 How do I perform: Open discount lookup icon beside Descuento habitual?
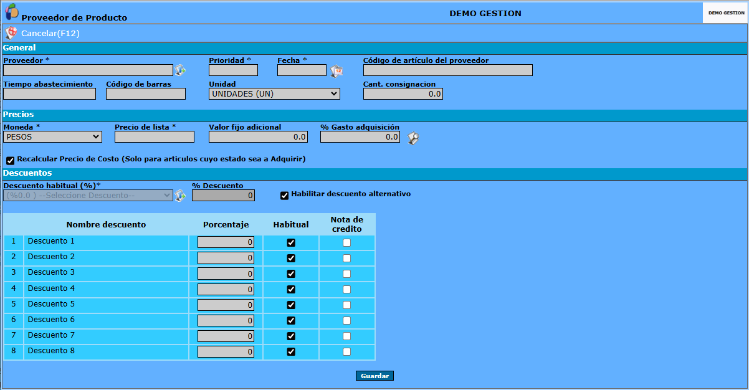pyautogui.click(x=180, y=195)
